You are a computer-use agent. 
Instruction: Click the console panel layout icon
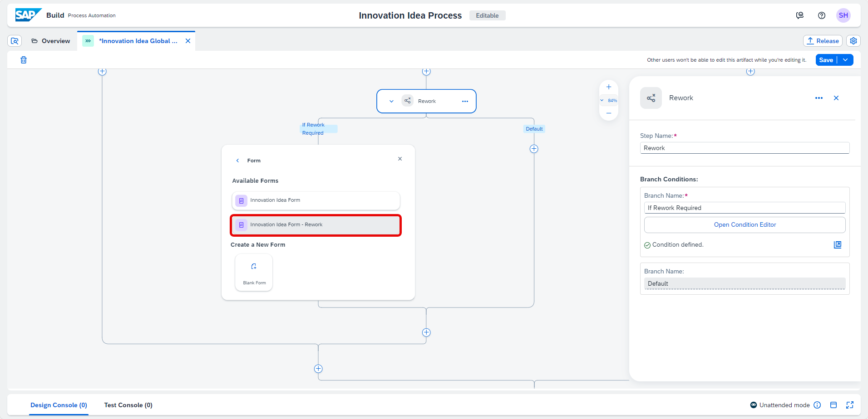pos(833,405)
